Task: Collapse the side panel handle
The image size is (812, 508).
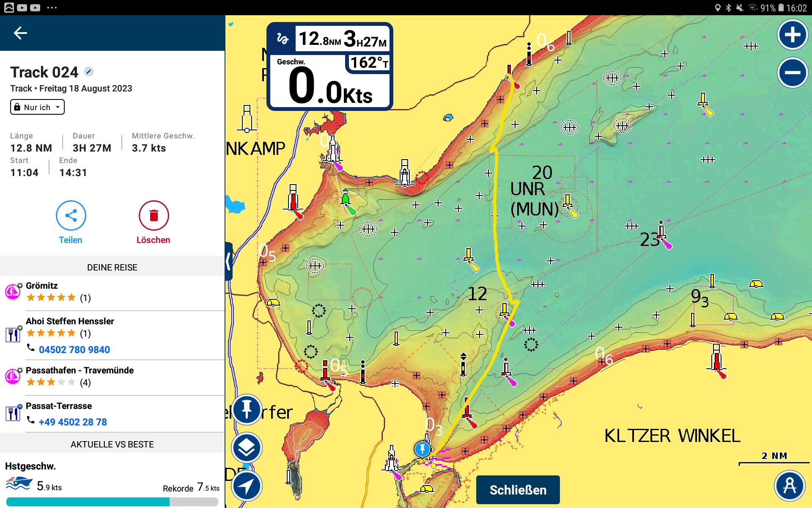Action: point(229,261)
